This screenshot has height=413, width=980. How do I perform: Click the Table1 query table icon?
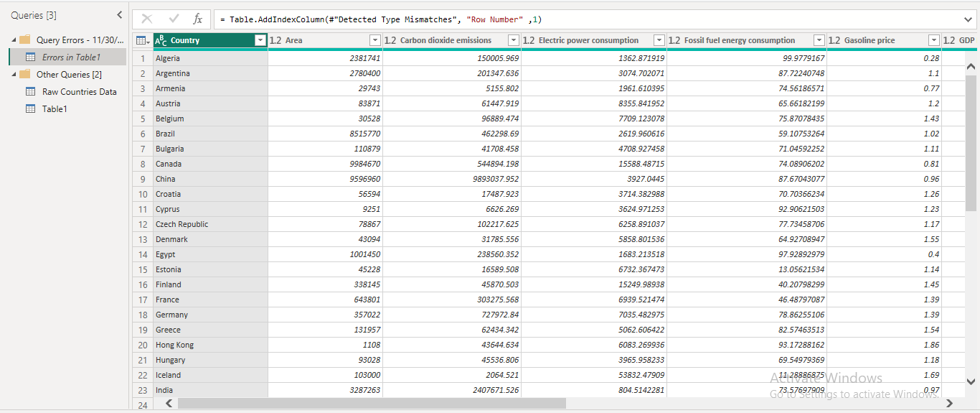[x=30, y=109]
